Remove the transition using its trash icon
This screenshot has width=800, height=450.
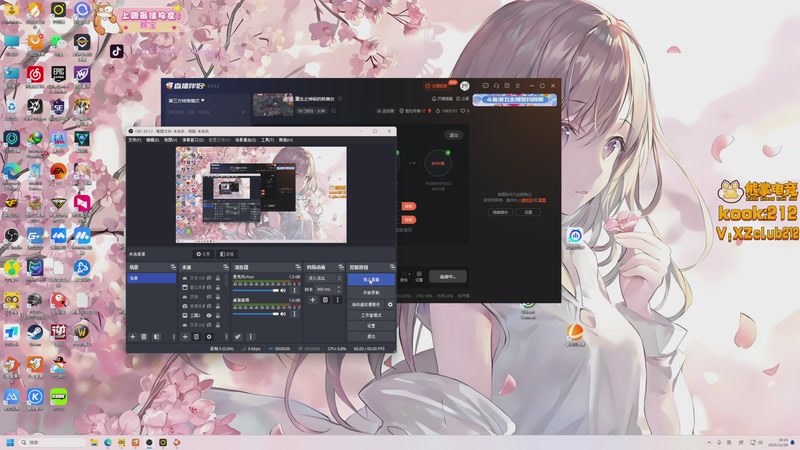pyautogui.click(x=325, y=300)
